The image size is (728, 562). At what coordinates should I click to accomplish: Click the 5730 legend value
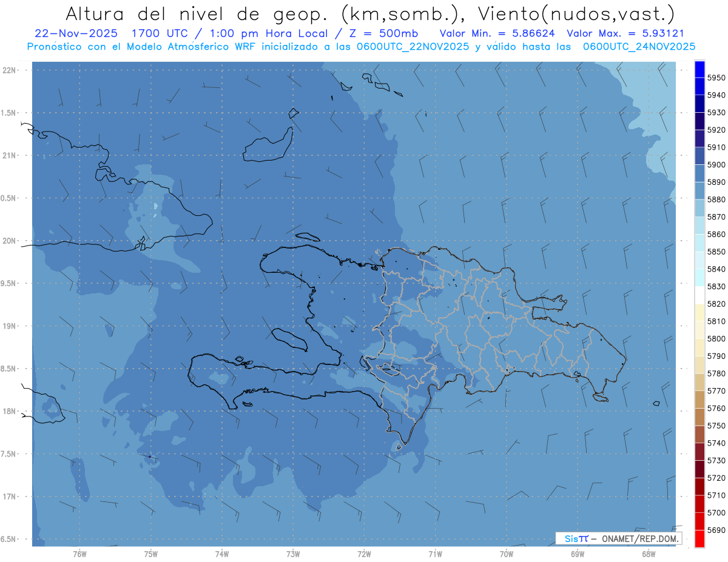point(716,460)
